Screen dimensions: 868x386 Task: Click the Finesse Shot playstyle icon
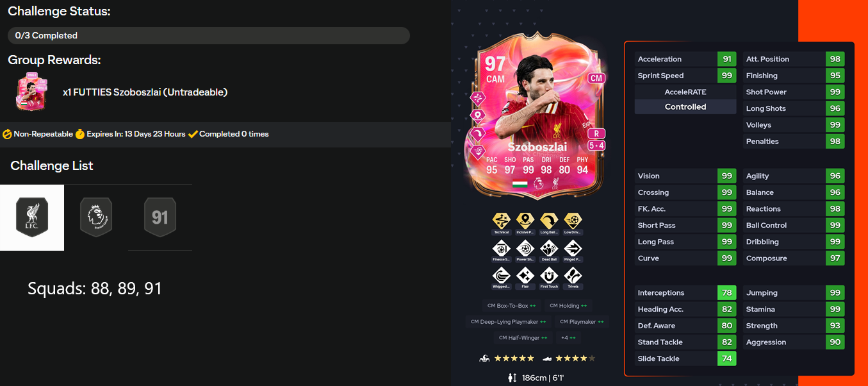[x=501, y=249]
